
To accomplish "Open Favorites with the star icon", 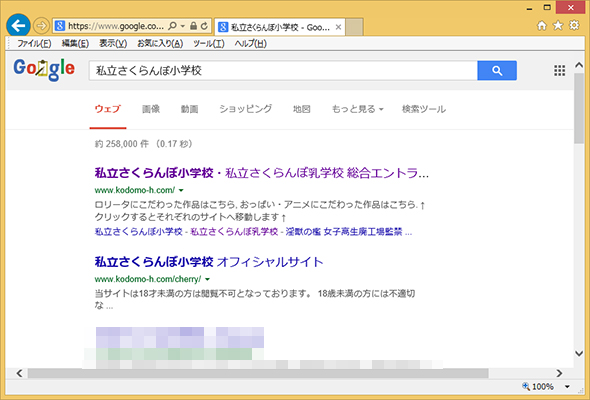I will point(558,26).
